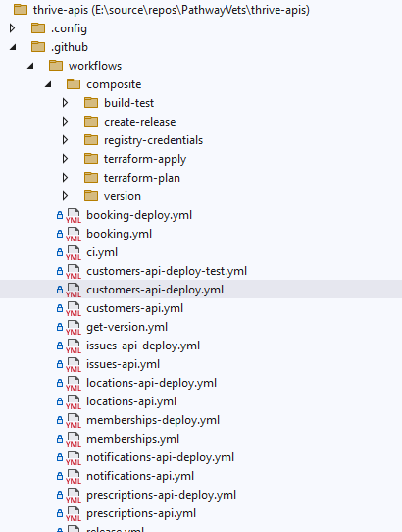Click the thrive-apis root folder icon

pos(21,10)
